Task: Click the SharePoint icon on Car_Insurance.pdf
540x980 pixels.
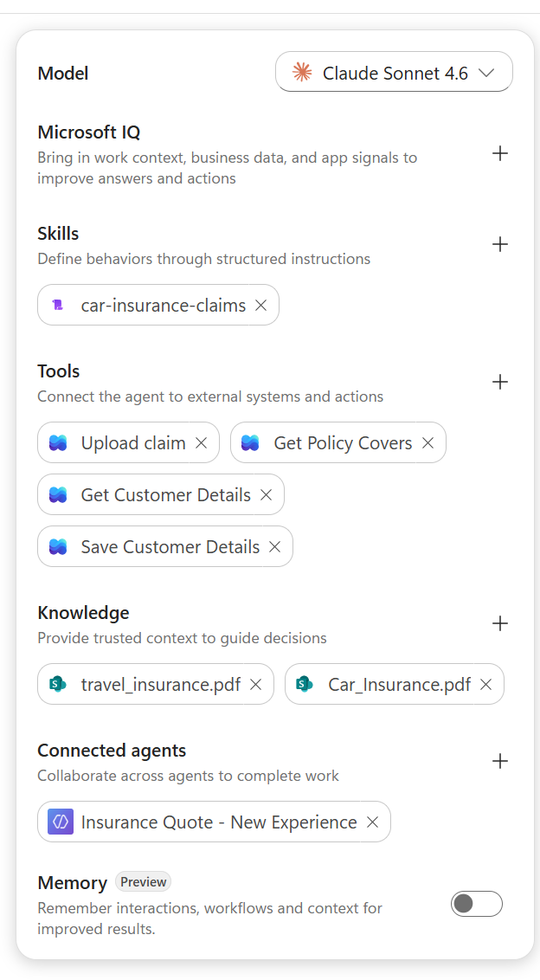Action: coord(305,685)
